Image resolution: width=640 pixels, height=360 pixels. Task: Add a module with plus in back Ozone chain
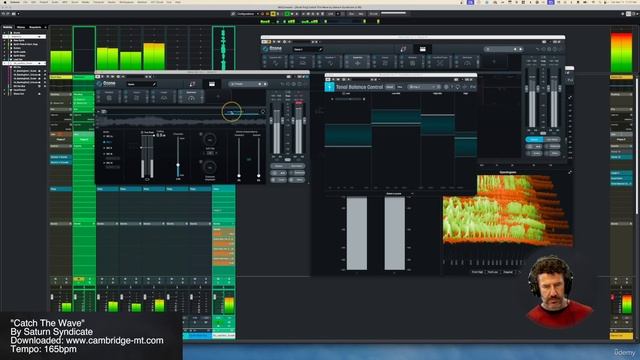[493, 62]
